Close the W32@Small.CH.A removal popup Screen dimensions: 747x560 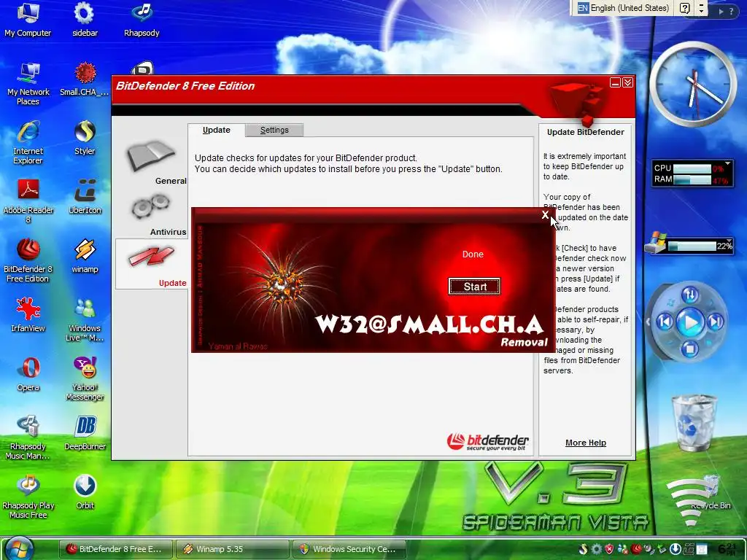point(545,215)
